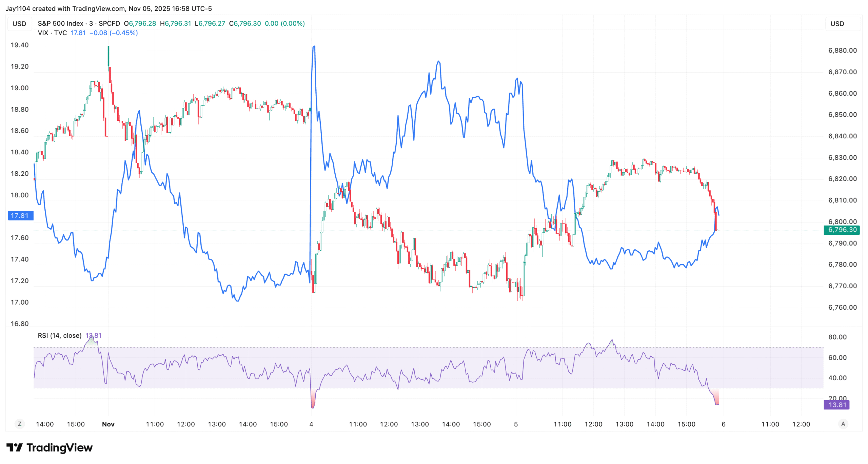Click the Jay1104 created with TradingView.com caption

[x=108, y=8]
